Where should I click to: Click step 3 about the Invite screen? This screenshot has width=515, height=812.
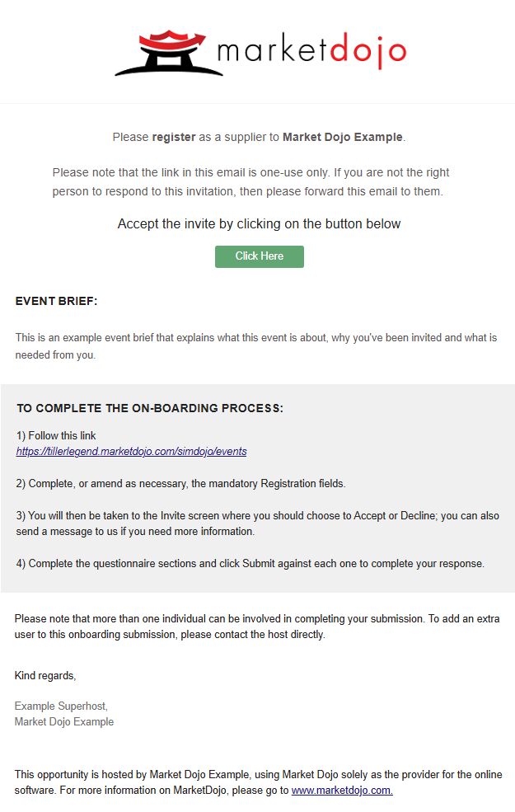(258, 523)
